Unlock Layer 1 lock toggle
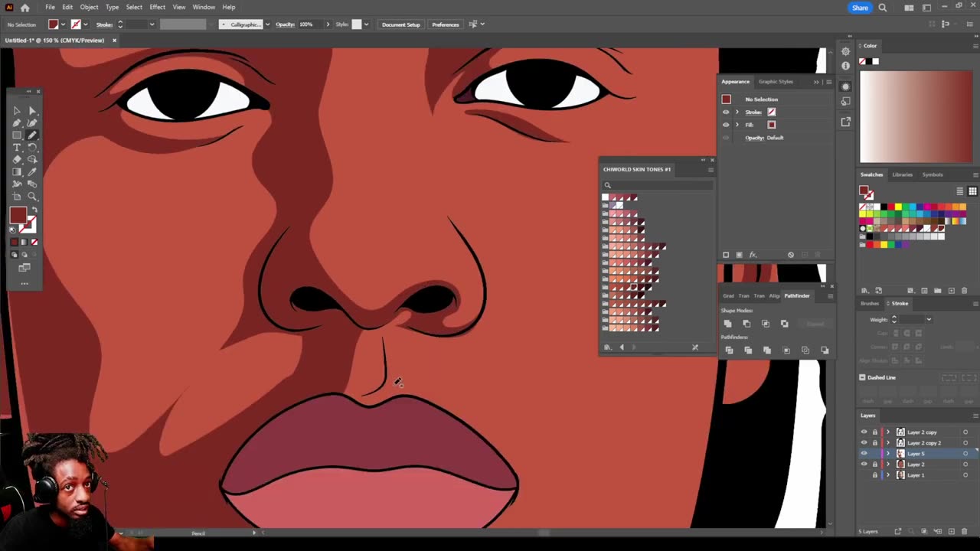 pyautogui.click(x=875, y=475)
